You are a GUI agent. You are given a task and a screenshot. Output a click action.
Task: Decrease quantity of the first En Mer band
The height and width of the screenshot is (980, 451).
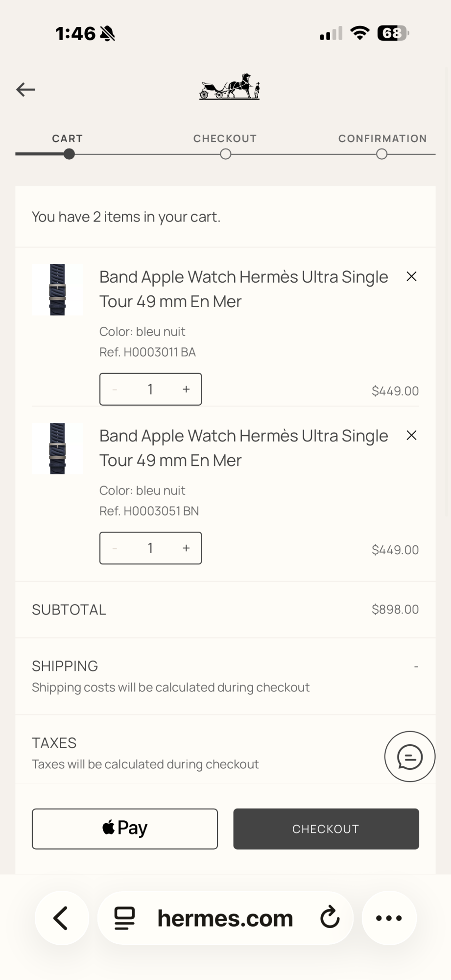coord(115,390)
